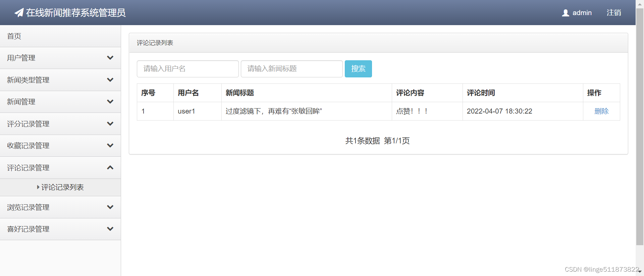Collapse 评论记录管理 up chevron
This screenshot has width=644, height=276.
click(x=110, y=167)
